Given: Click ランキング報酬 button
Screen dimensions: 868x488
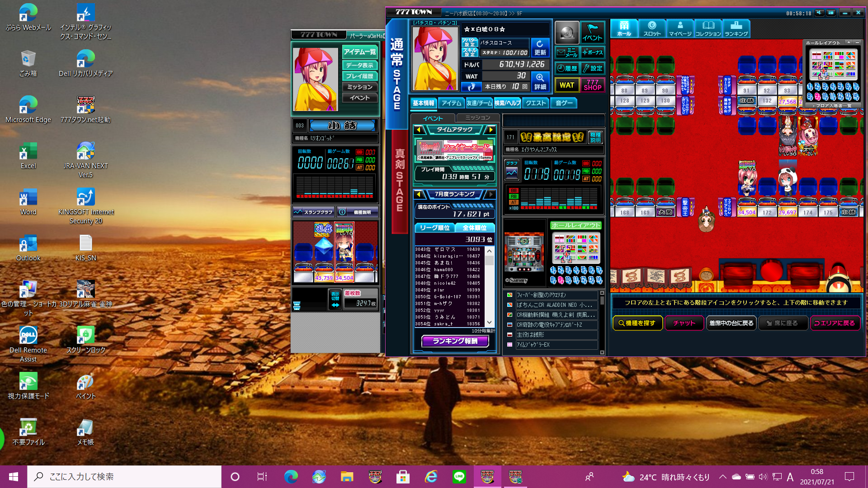Looking at the screenshot, I should (455, 341).
